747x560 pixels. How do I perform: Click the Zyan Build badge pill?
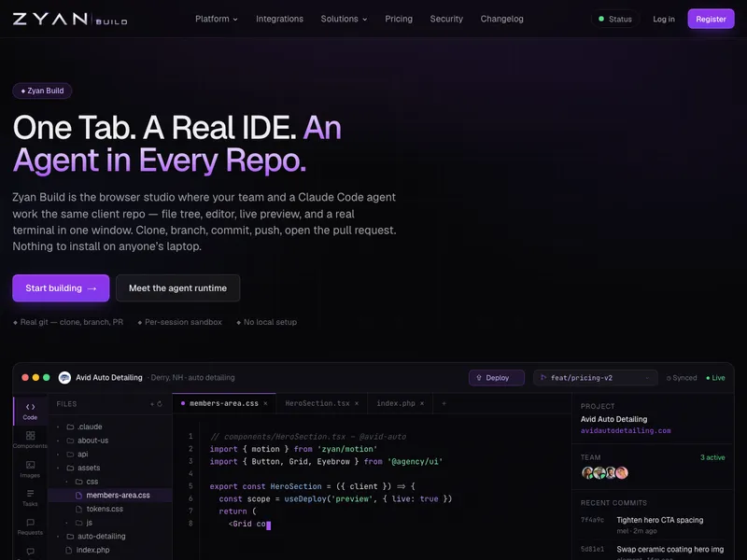42,91
